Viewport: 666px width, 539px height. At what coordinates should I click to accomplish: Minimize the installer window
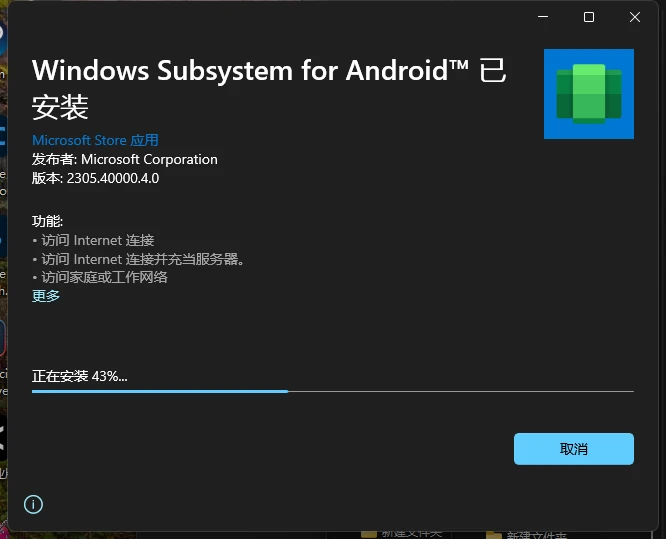(543, 17)
